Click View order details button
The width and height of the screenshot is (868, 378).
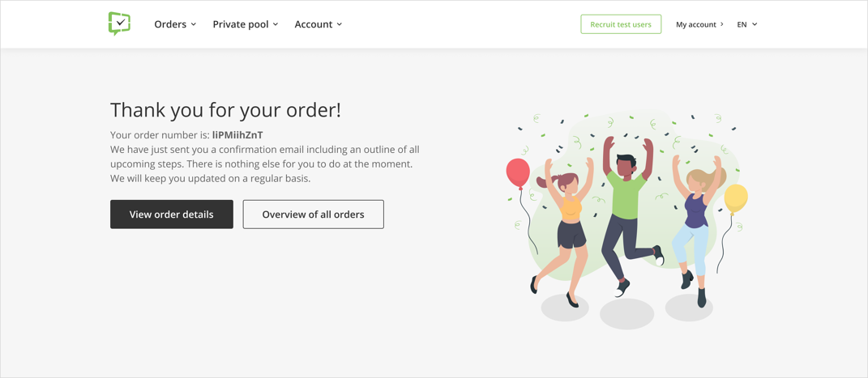(x=172, y=214)
